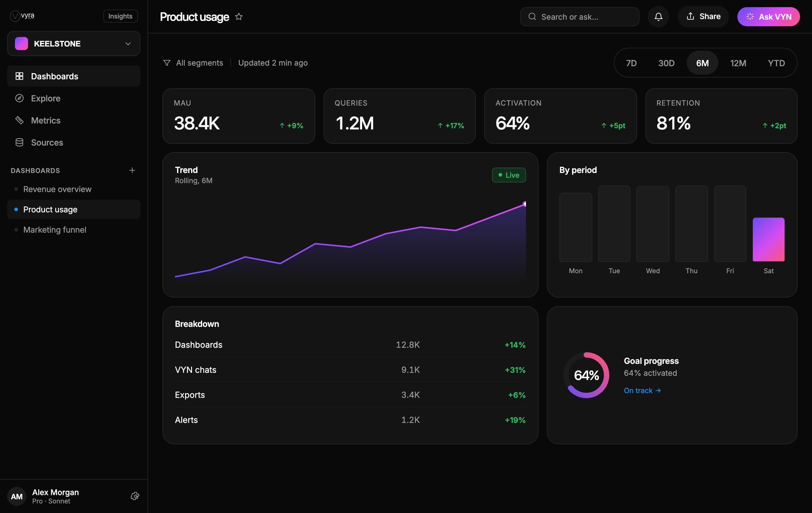Navigate to Sources
This screenshot has height=513, width=812.
[73, 143]
